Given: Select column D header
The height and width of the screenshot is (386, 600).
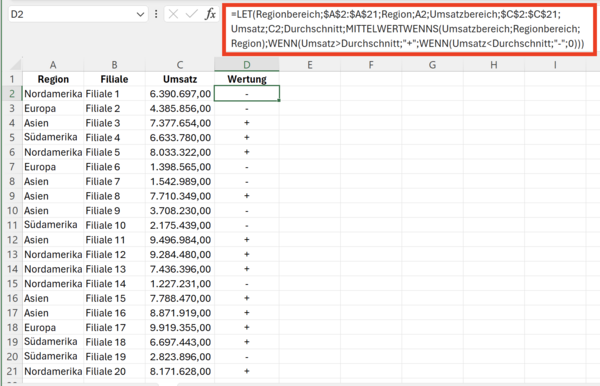Looking at the screenshot, I should [x=247, y=65].
